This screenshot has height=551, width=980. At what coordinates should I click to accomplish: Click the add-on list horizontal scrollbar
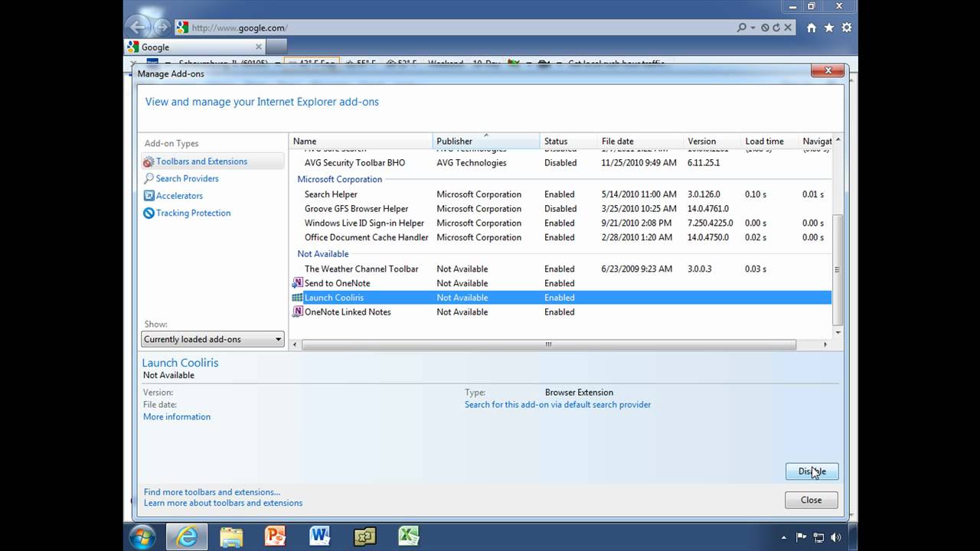(548, 344)
